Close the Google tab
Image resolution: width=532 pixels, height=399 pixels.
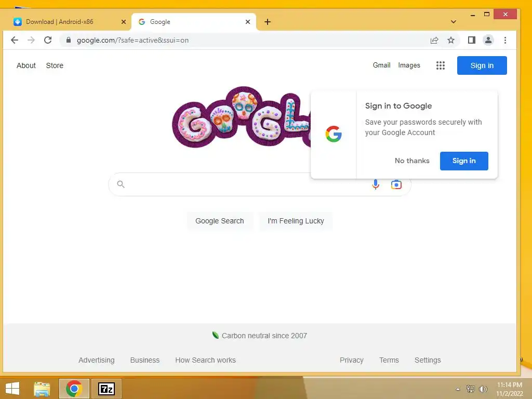tap(248, 22)
